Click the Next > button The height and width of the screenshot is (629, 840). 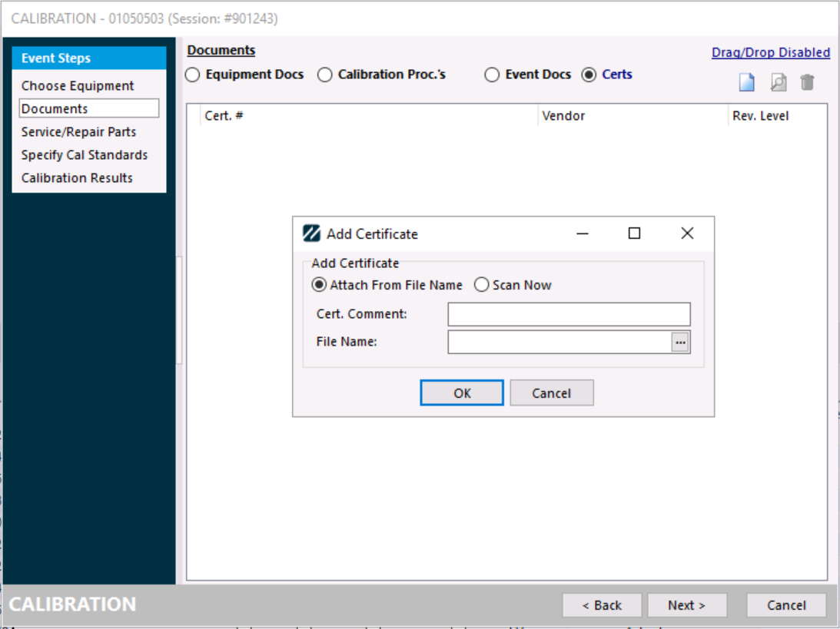(x=686, y=605)
